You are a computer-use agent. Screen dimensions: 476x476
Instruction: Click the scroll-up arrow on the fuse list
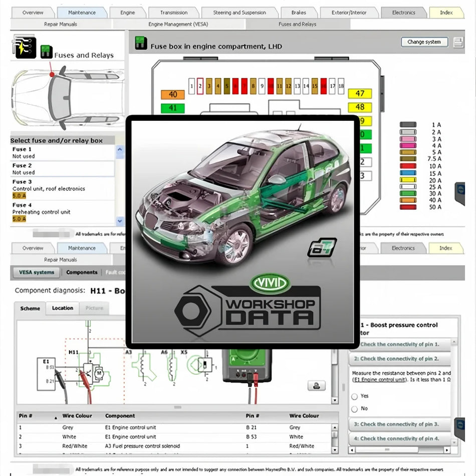click(x=119, y=149)
